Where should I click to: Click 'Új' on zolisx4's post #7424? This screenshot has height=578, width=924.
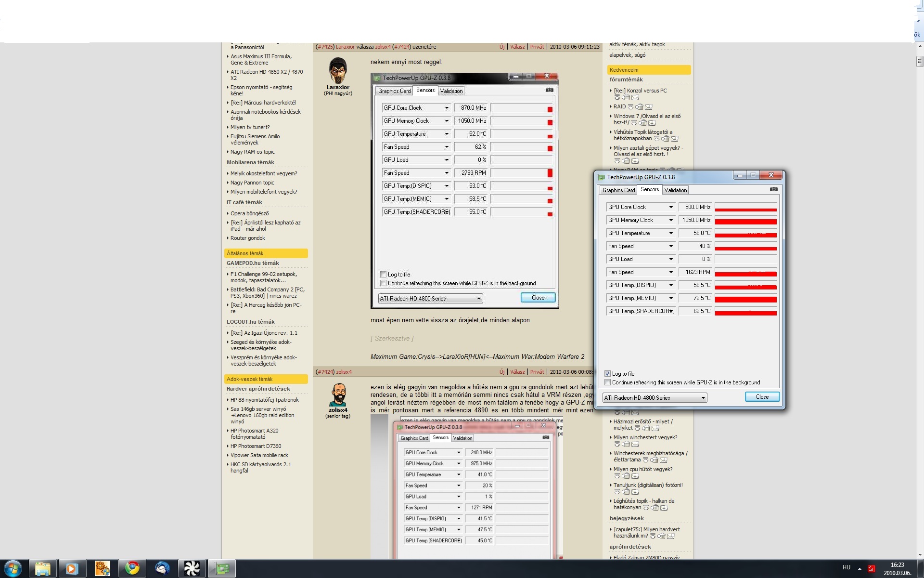pyautogui.click(x=502, y=372)
